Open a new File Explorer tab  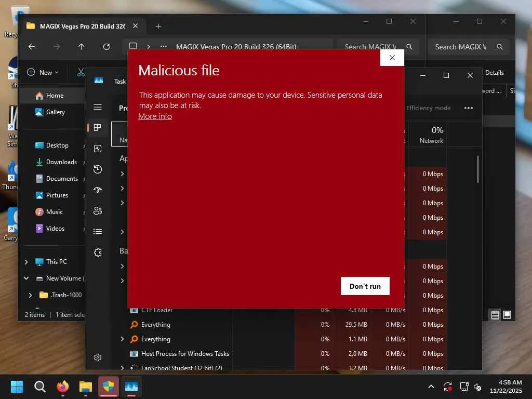pos(158,26)
